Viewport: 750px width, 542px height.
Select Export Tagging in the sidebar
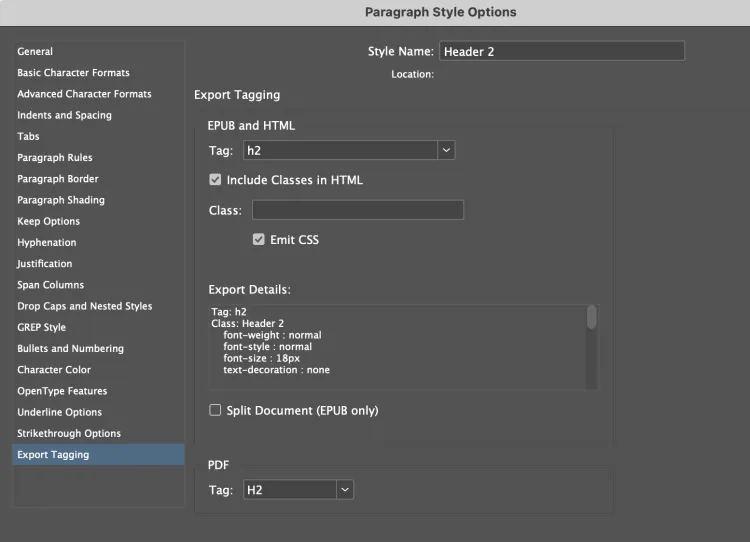[53, 455]
